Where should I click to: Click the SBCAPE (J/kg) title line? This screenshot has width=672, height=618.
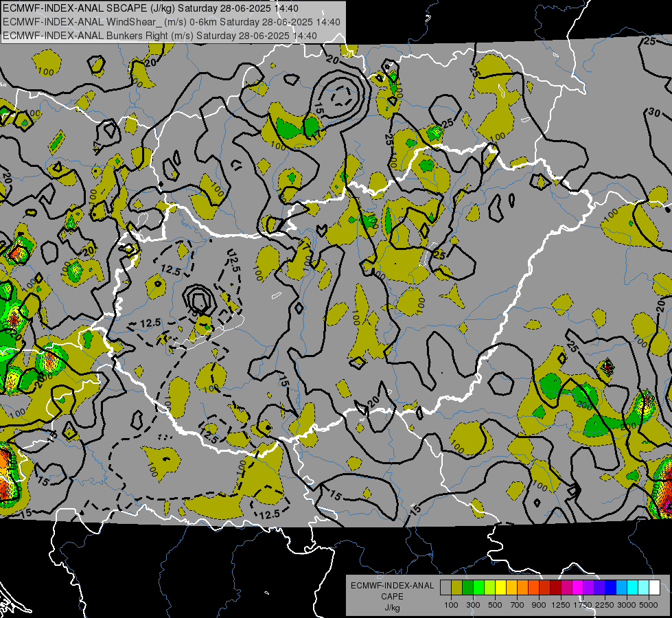(150, 8)
